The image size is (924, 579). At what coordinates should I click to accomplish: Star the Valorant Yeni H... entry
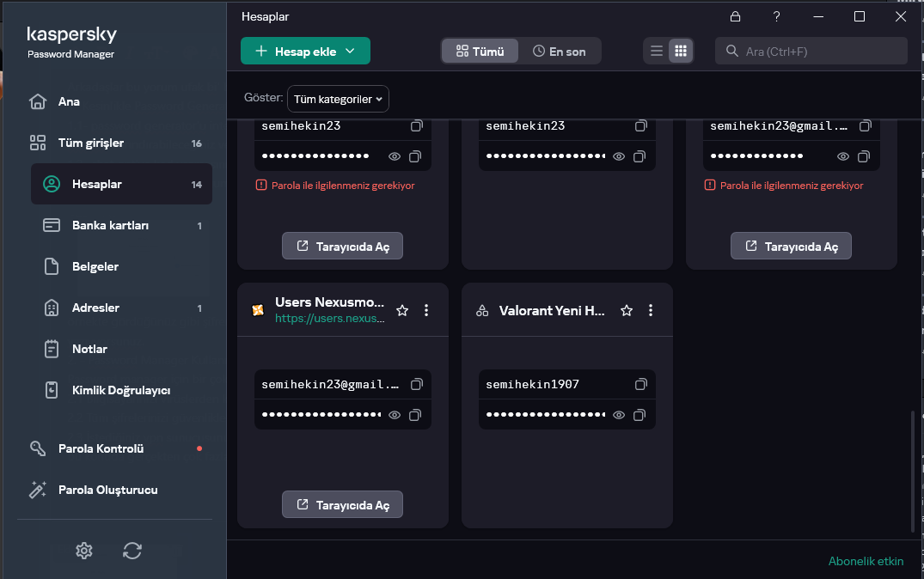[627, 310]
